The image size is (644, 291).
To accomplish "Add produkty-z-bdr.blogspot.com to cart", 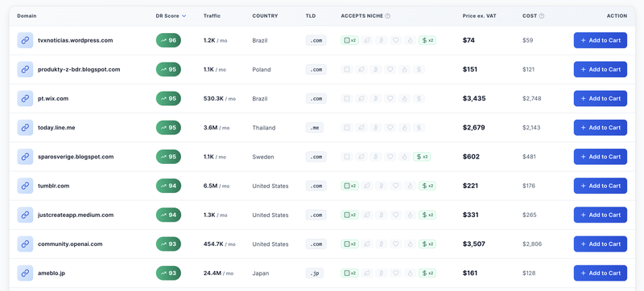I will [600, 69].
